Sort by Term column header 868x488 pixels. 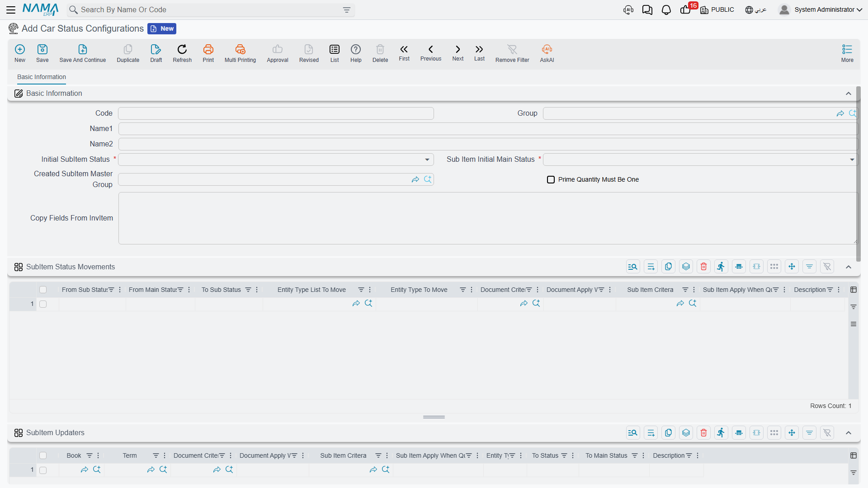click(x=130, y=455)
